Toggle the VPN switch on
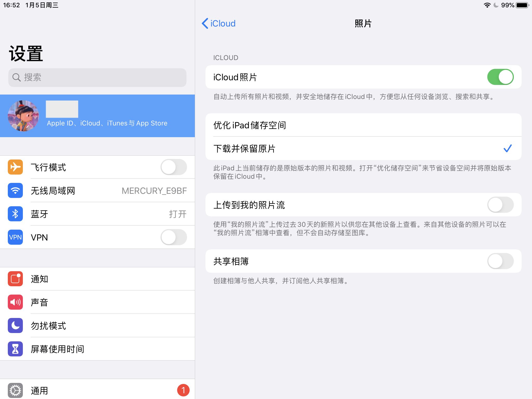 (174, 237)
